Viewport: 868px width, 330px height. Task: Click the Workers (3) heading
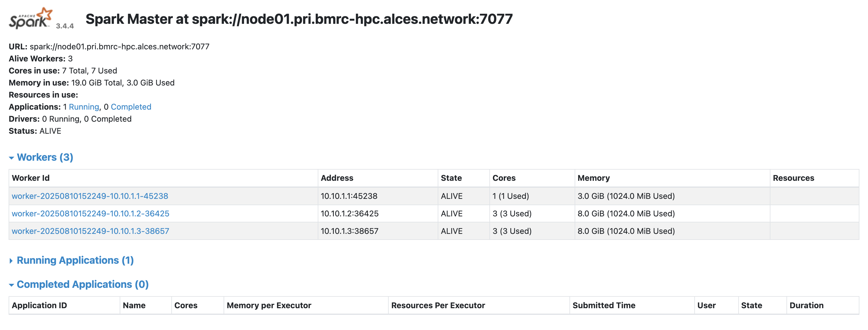[x=45, y=157]
